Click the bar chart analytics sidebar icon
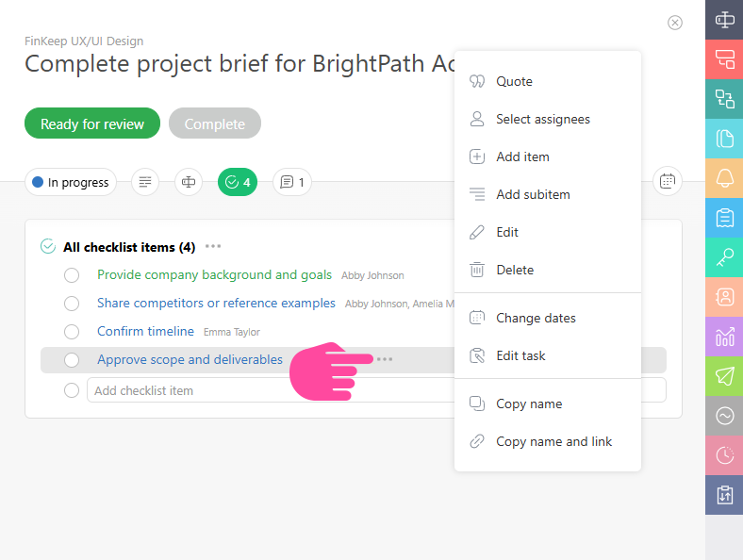Screen dimensions: 743x560 click(x=724, y=336)
